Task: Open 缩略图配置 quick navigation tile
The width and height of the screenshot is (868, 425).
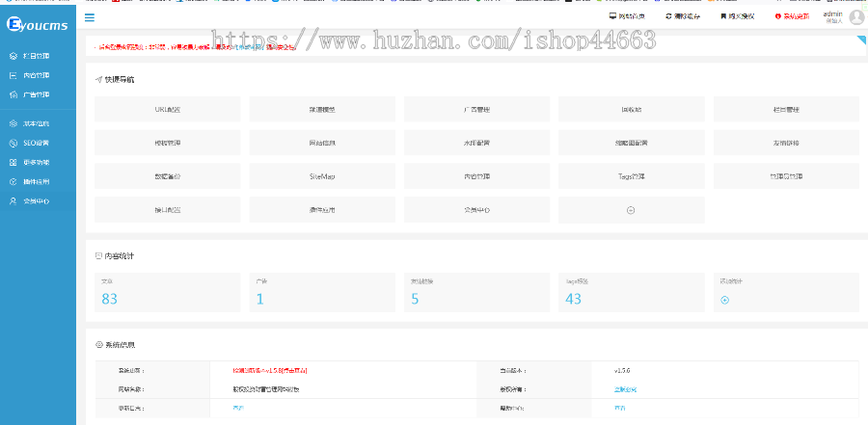Action: (x=631, y=143)
